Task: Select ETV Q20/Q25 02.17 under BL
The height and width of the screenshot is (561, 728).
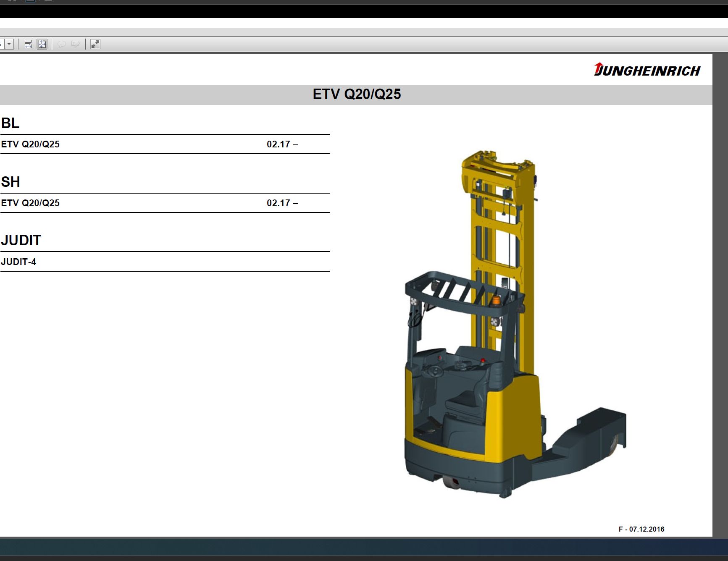Action: click(x=30, y=144)
